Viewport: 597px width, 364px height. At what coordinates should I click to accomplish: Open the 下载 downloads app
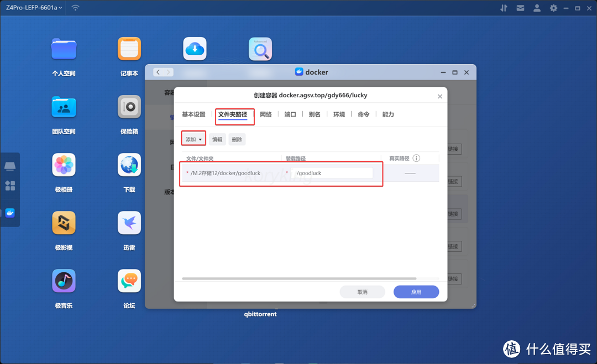(129, 165)
